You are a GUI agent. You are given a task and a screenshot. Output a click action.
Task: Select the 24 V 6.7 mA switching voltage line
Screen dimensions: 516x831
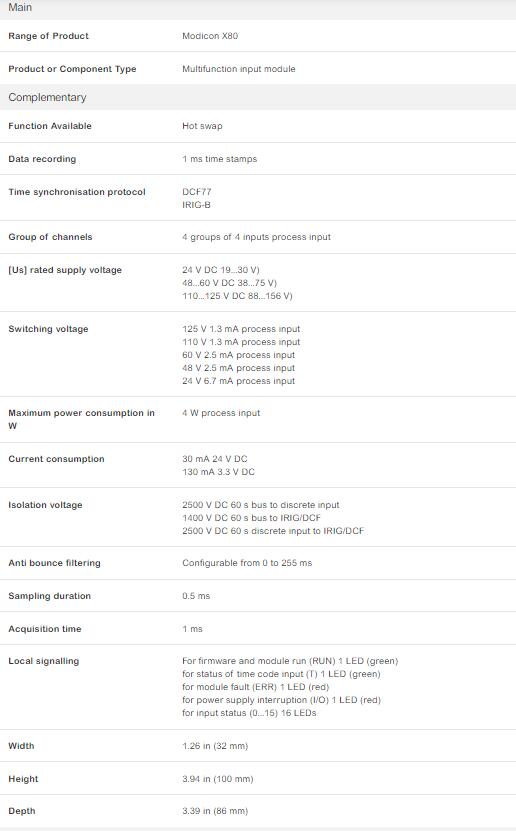click(x=238, y=381)
